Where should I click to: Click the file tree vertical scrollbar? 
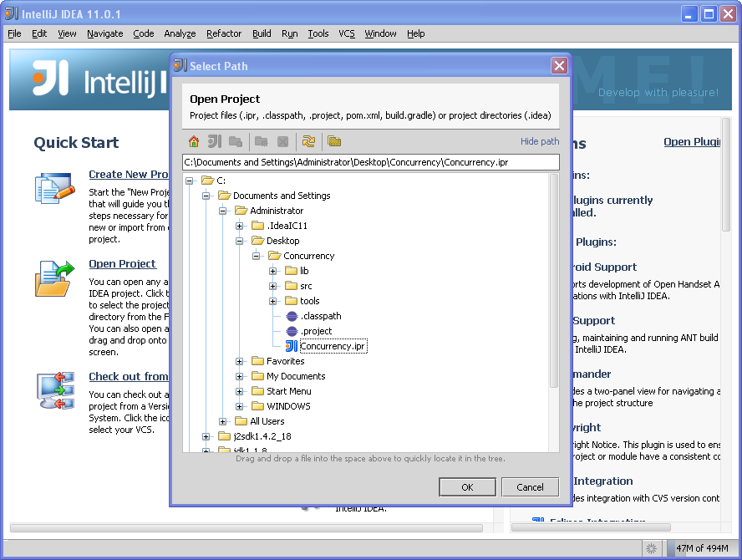554,280
